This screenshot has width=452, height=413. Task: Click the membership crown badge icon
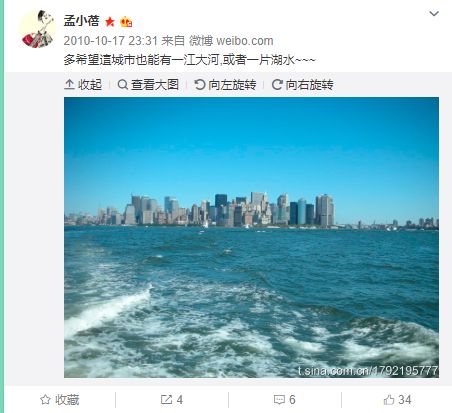click(x=126, y=22)
